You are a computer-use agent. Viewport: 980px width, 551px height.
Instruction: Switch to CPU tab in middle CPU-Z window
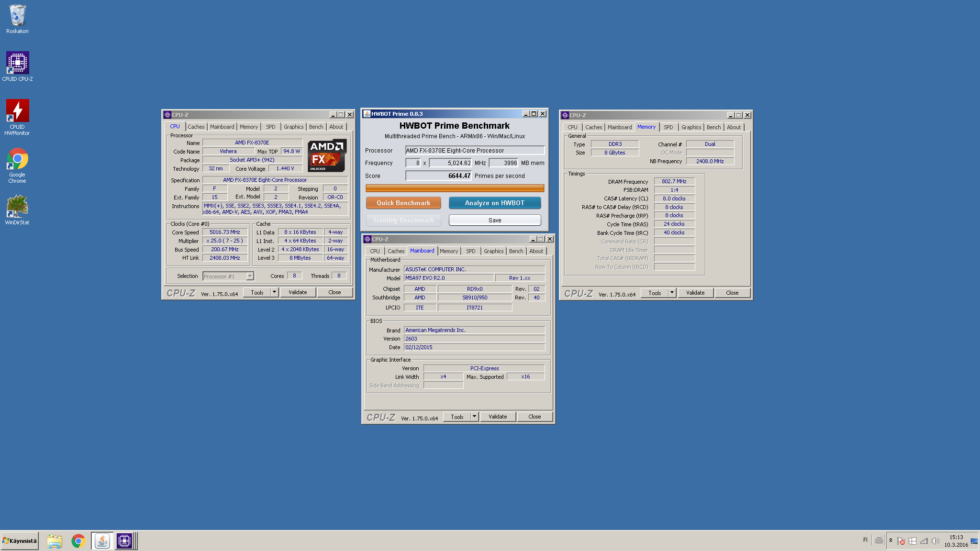375,251
